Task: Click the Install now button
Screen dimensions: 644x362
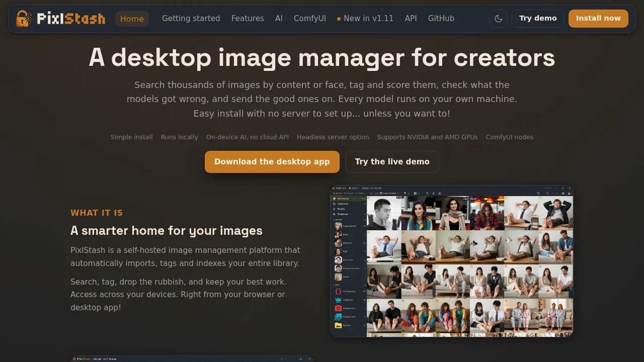Action: (x=598, y=19)
